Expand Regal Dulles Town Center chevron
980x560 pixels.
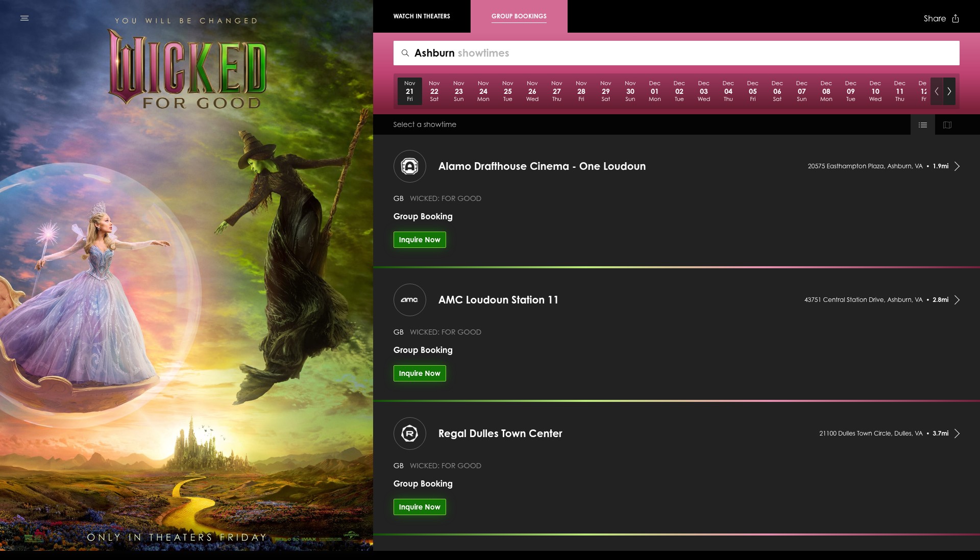[x=957, y=434]
